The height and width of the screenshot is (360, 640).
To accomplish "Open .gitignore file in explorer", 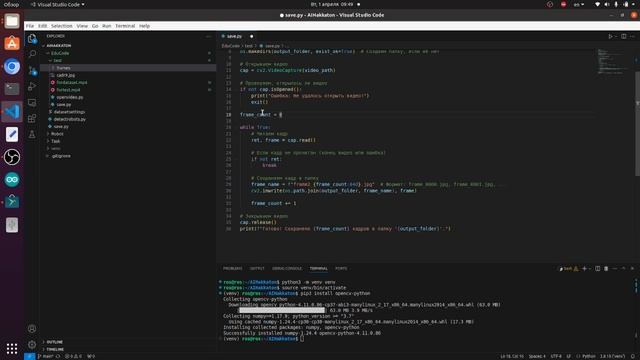I will click(x=61, y=156).
